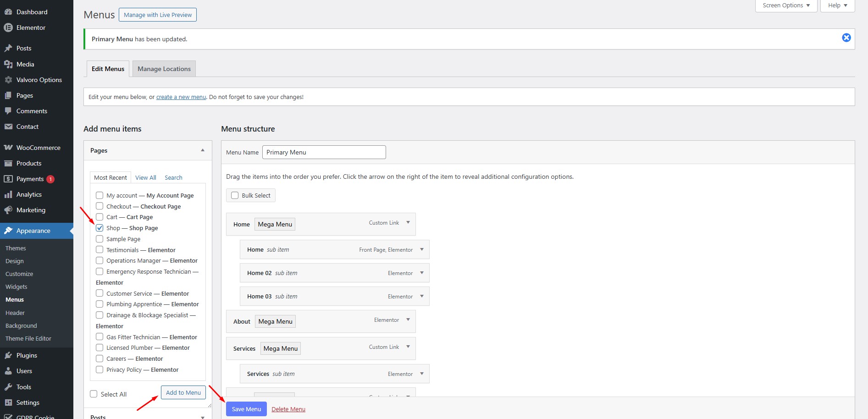Click the WooCommerce icon in sidebar

click(x=8, y=148)
